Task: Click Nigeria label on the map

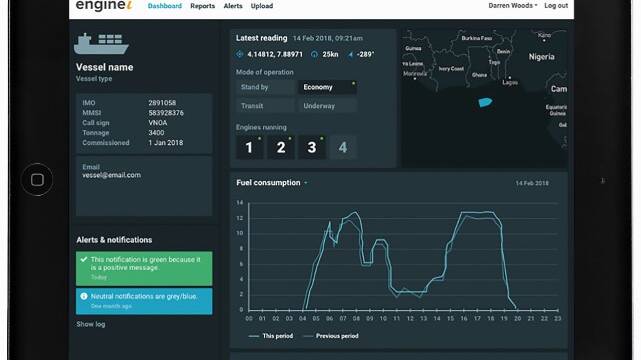Action: pyautogui.click(x=542, y=57)
